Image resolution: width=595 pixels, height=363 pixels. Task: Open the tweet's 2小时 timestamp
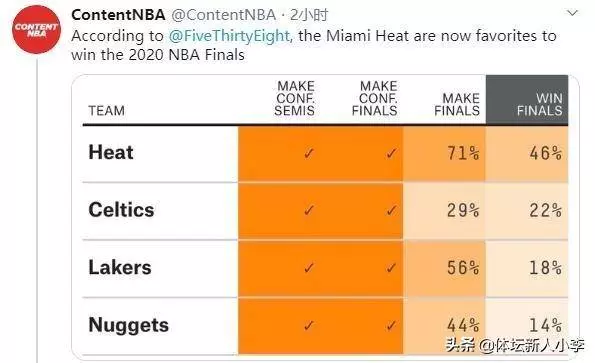[309, 15]
